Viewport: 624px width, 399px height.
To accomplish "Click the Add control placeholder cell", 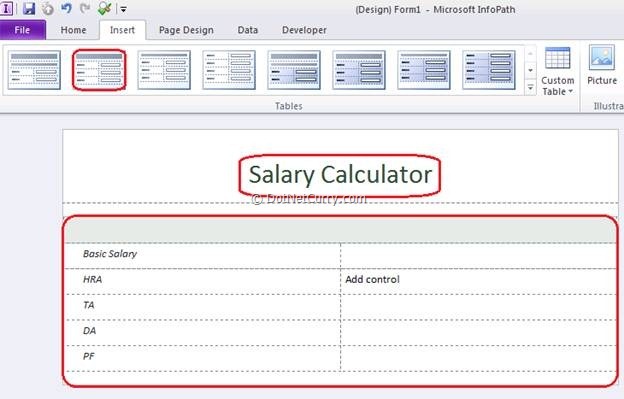I will pos(478,281).
